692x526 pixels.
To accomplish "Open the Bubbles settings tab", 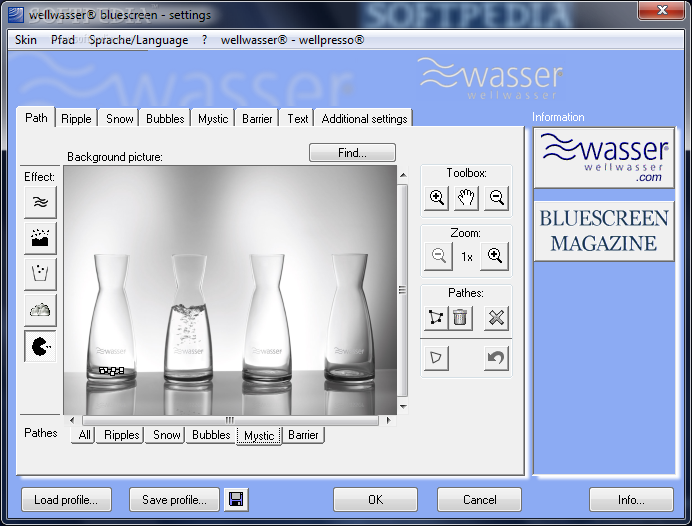I will click(165, 119).
